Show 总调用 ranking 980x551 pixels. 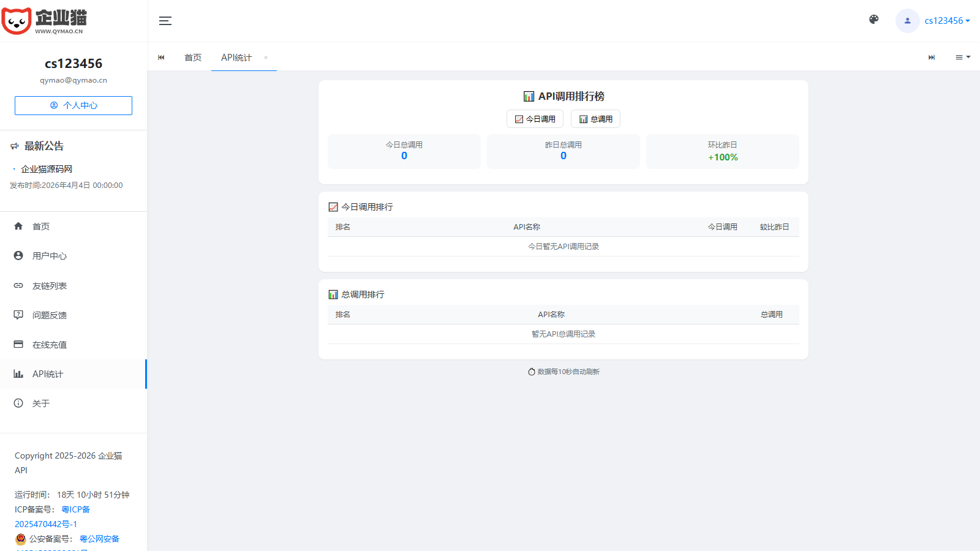(x=595, y=119)
